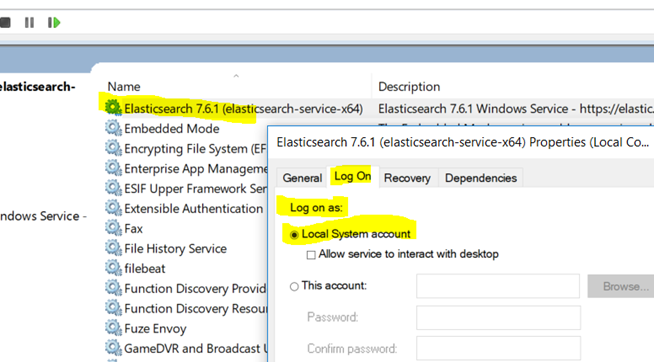Select the GameDVR and Broadcast service name
The height and width of the screenshot is (362, 654).
[x=195, y=349]
